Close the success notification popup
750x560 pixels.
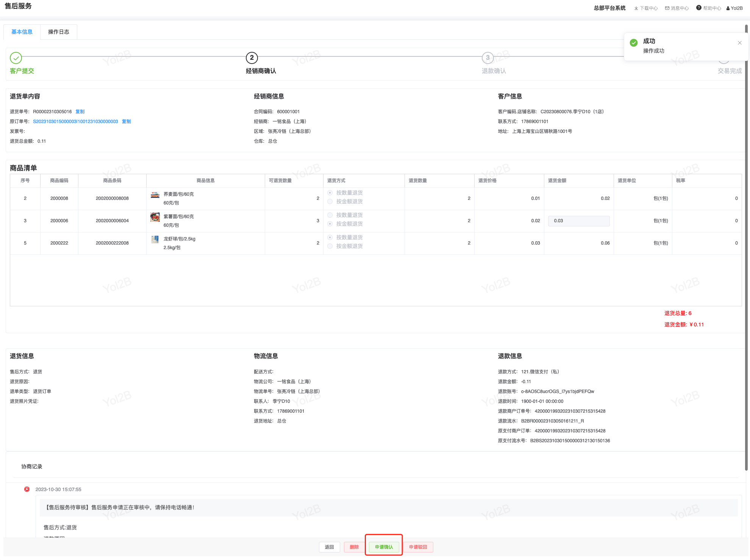pyautogui.click(x=739, y=43)
